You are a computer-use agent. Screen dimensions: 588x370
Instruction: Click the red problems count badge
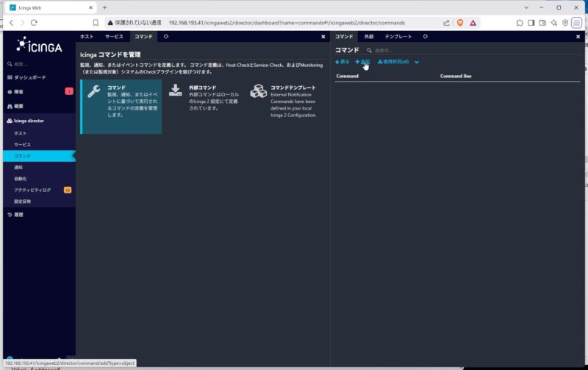[69, 91]
